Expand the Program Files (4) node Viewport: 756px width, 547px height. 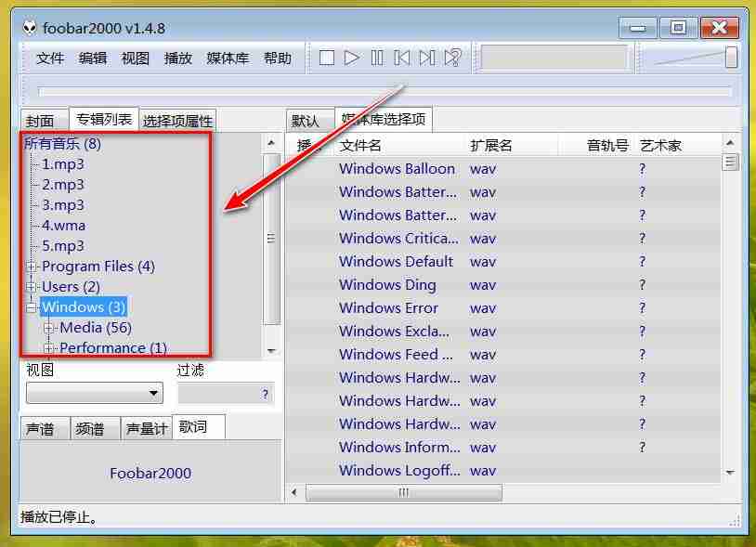coord(32,266)
